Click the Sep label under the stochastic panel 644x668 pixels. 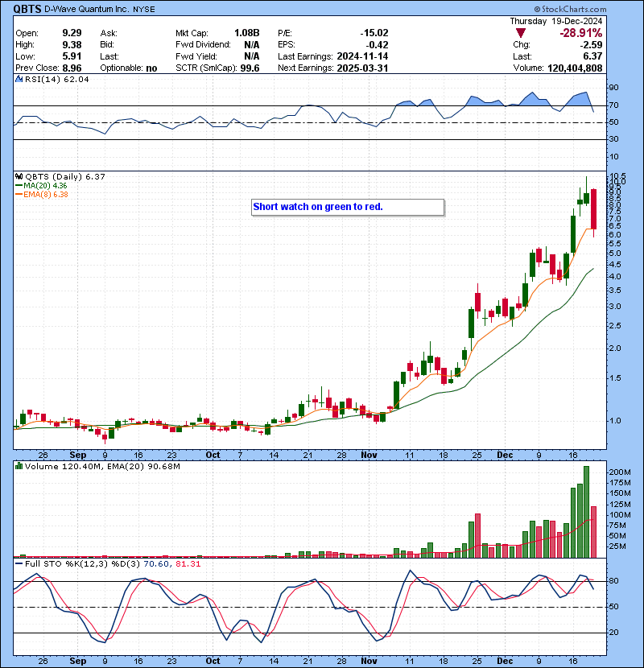pyautogui.click(x=77, y=661)
